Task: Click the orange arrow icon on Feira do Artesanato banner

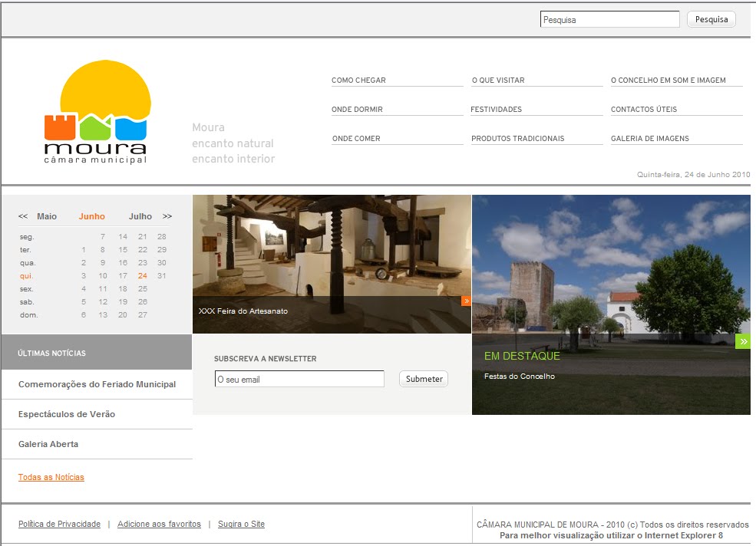Action: point(466,301)
